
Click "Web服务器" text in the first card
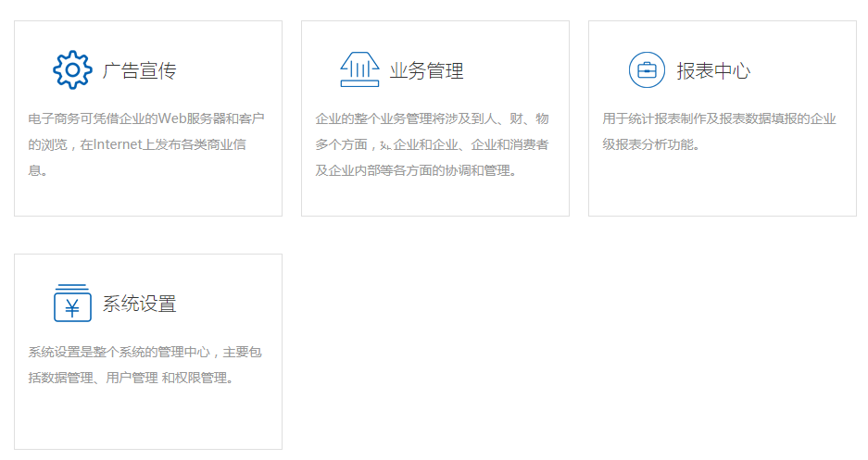pyautogui.click(x=184, y=118)
